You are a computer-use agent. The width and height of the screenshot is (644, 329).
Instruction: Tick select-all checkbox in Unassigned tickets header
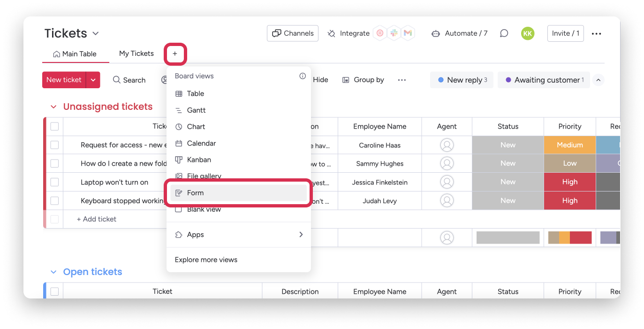tap(54, 126)
